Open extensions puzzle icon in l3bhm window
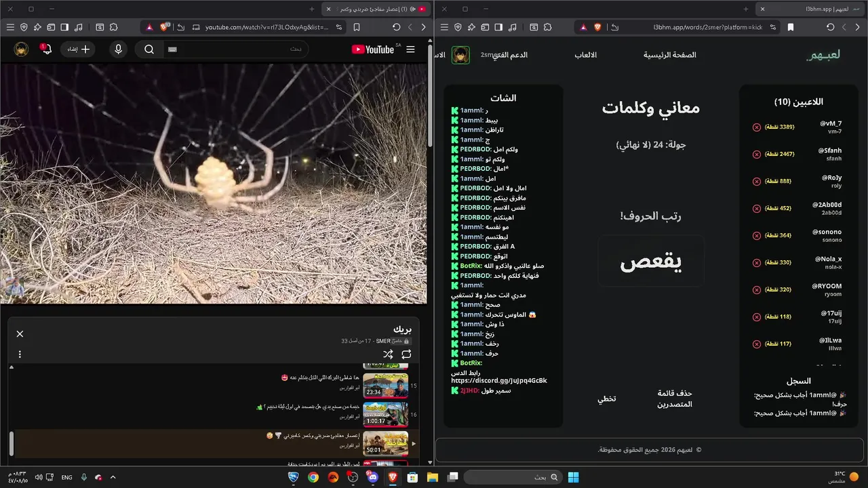Viewport: 868px width, 488px height. pos(548,27)
